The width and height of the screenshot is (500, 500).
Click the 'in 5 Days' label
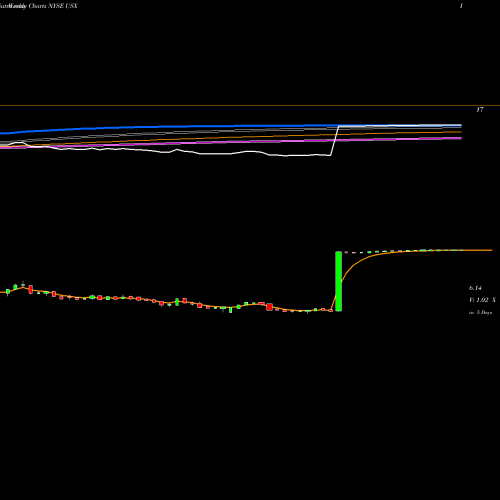click(481, 312)
